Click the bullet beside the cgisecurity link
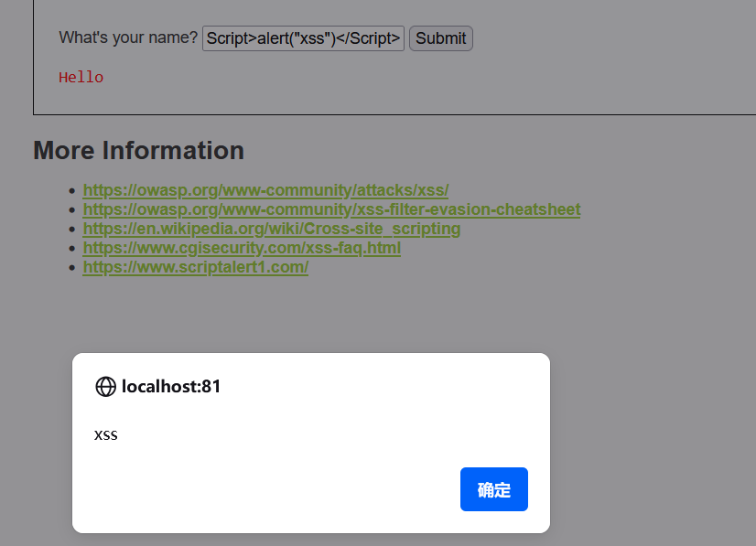 pos(72,249)
